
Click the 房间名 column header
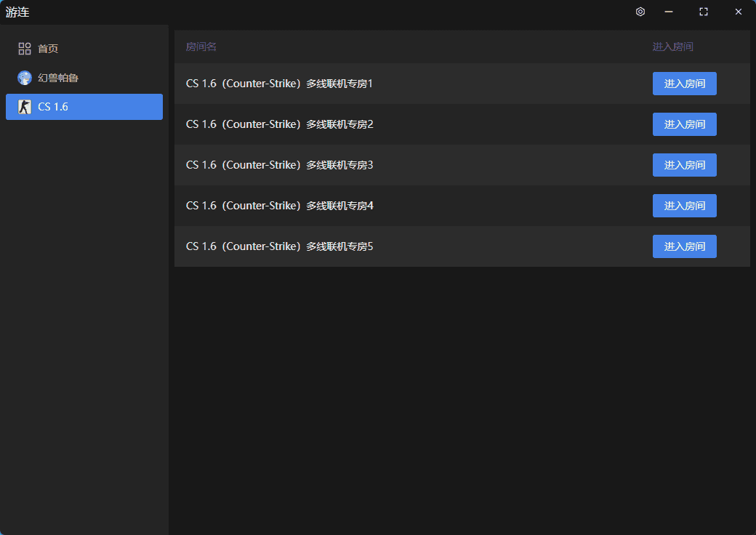point(201,47)
